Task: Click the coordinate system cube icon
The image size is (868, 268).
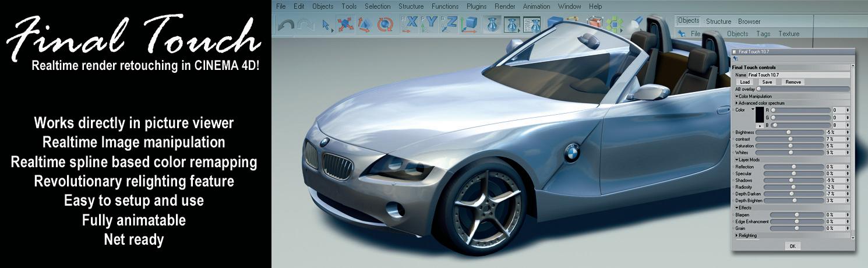Action: 469,24
